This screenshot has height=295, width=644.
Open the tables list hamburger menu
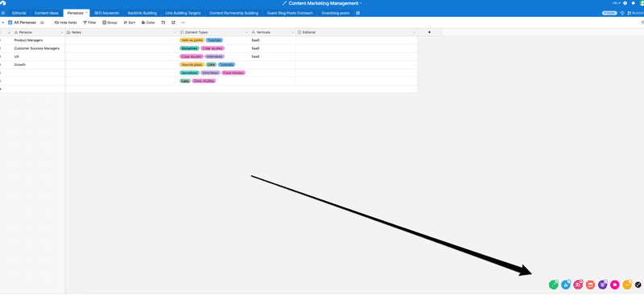3,13
